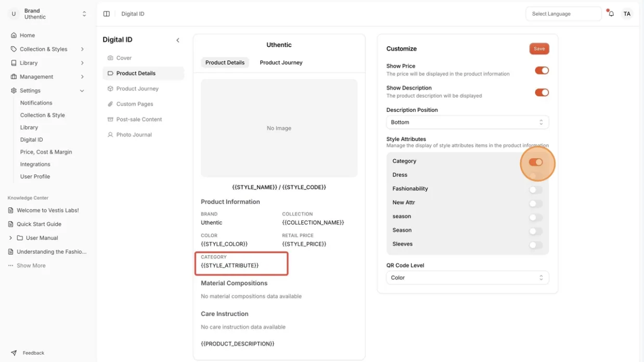This screenshot has width=644, height=362.
Task: Open Price, Cost & Margin settings
Action: point(46,152)
